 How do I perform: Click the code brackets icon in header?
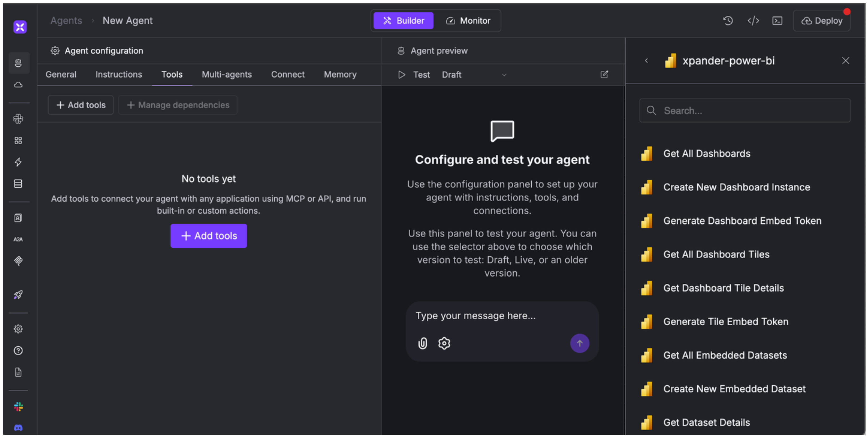pyautogui.click(x=753, y=21)
